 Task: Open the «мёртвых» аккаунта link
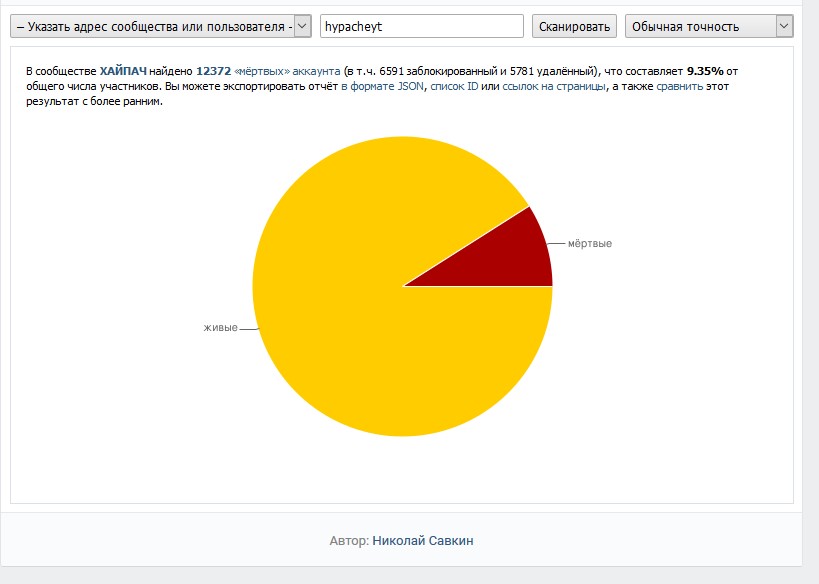[287, 71]
